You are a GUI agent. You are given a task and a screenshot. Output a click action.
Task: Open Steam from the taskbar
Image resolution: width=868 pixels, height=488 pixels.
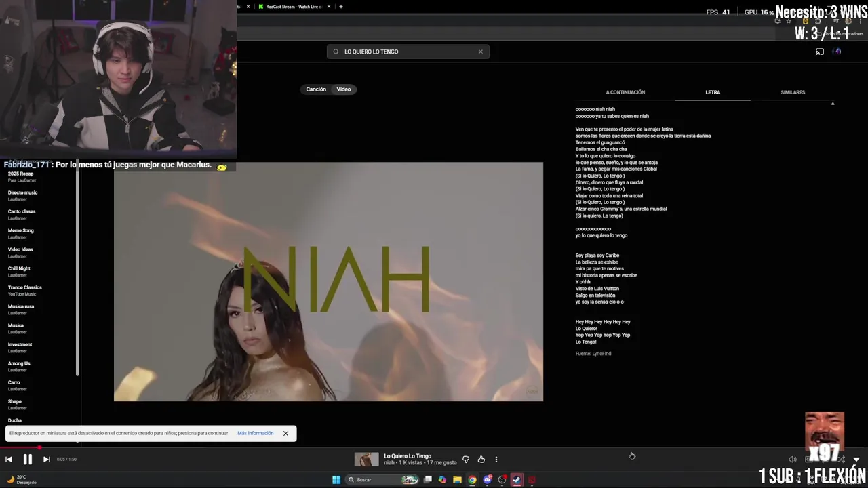point(517,480)
